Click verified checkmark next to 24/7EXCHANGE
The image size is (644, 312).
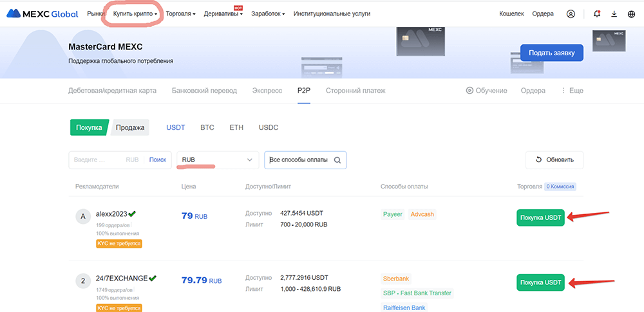(153, 278)
